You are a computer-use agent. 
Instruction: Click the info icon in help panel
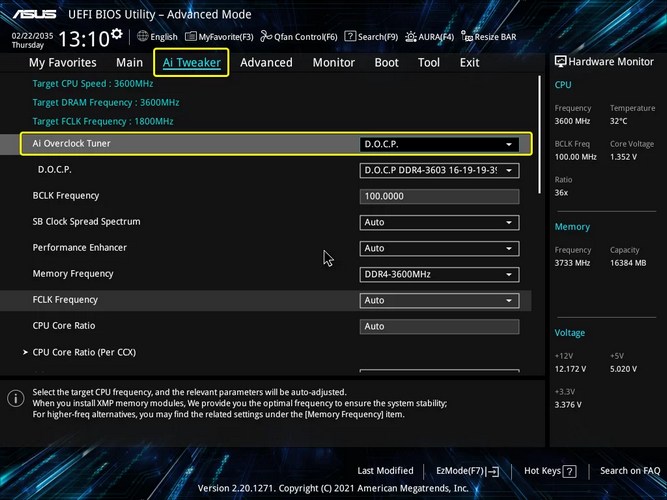click(16, 399)
